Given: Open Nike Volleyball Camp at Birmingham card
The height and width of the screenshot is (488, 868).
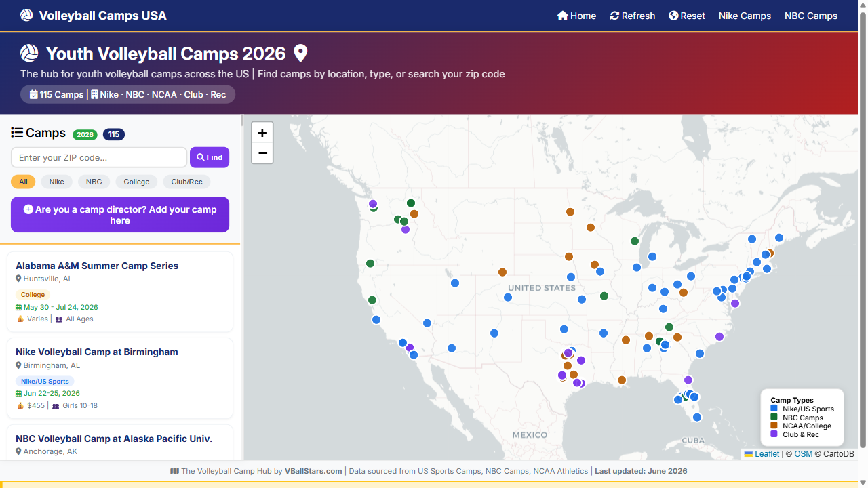Looking at the screenshot, I should click(120, 378).
